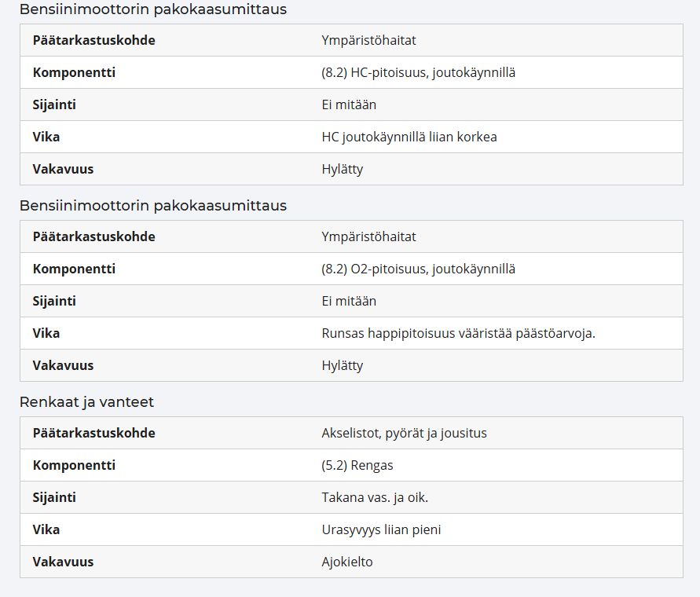This screenshot has height=597, width=700.
Task: Click the Päätarkastuskohde label in the tyre table
Action: click(93, 433)
